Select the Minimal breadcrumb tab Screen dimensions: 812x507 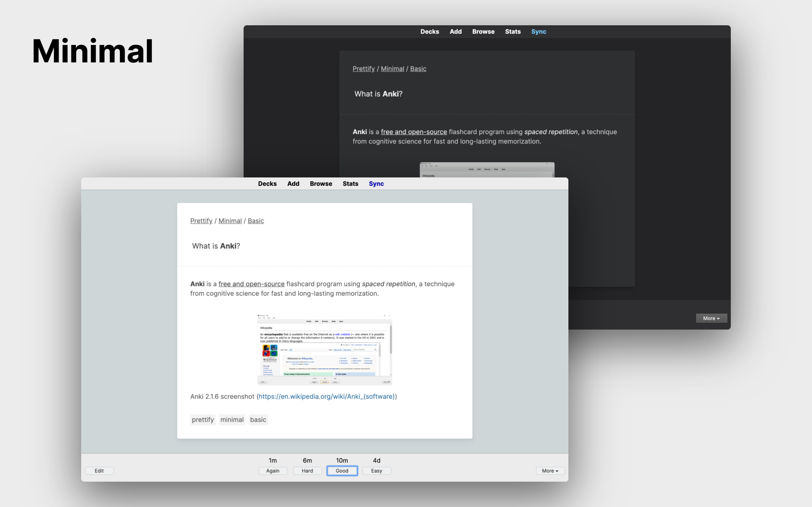(230, 221)
